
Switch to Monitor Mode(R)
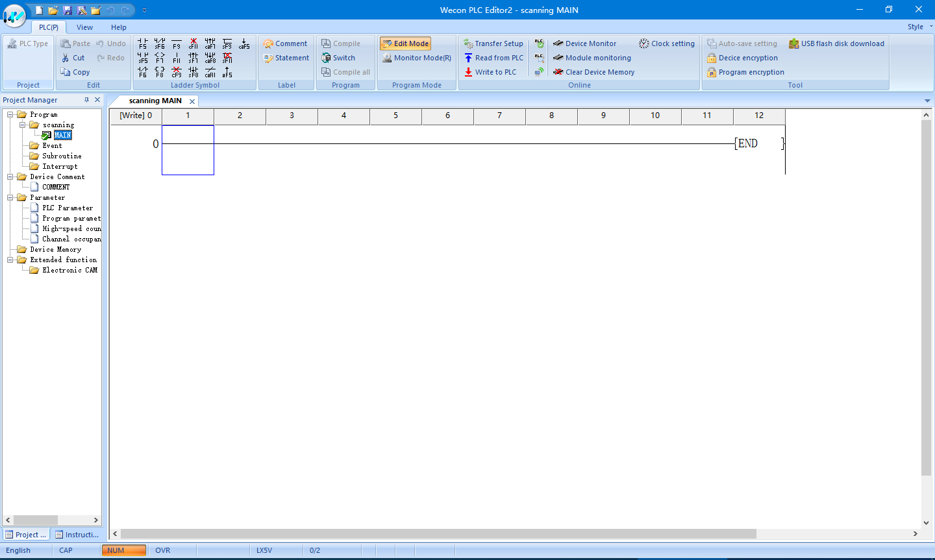(417, 58)
